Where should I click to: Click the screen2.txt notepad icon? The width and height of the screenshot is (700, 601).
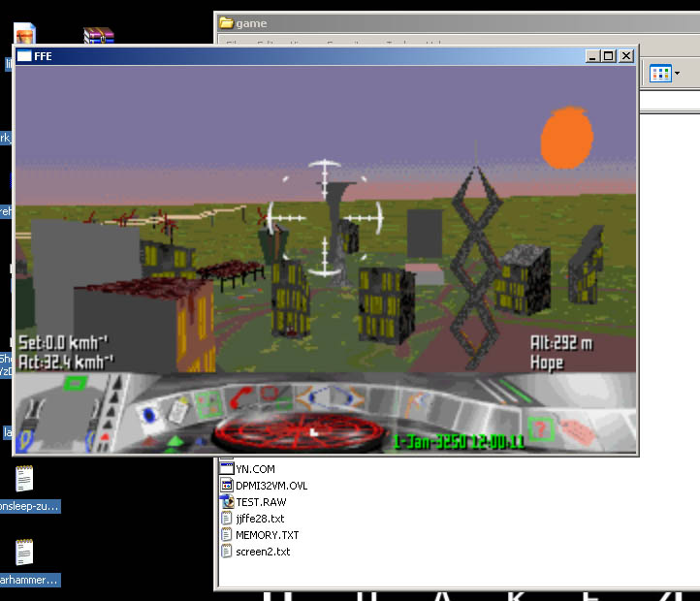click(227, 551)
